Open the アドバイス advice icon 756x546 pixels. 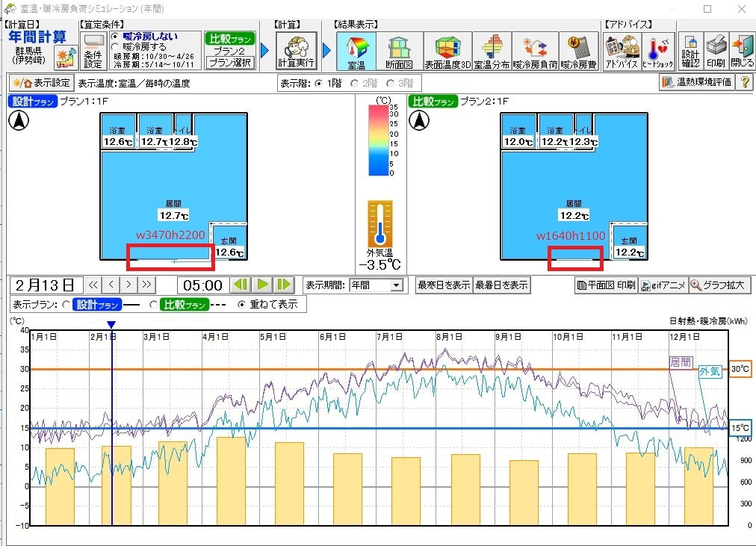[622, 51]
